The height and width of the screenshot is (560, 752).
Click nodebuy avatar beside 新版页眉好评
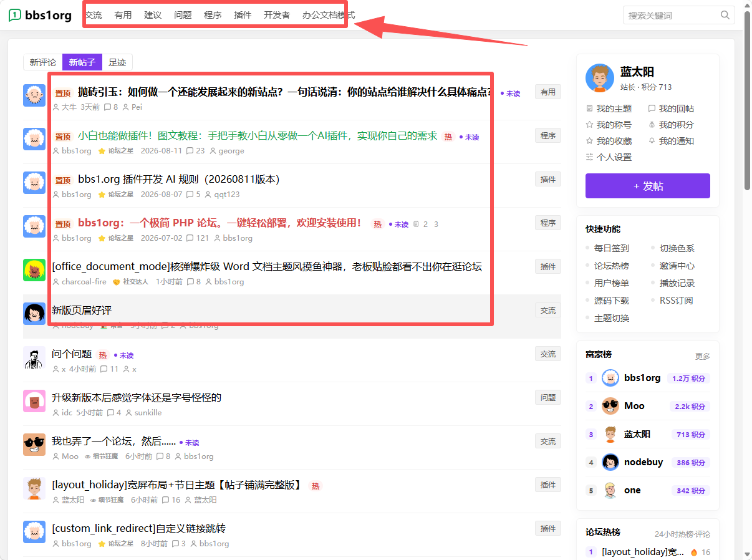[x=34, y=314]
